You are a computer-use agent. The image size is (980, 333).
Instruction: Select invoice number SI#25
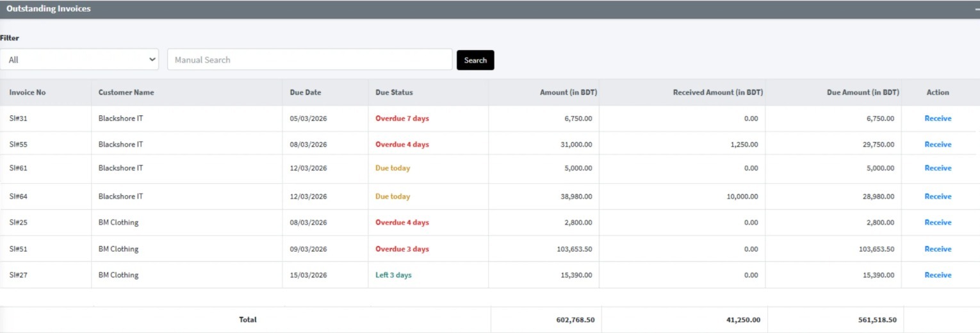click(18, 223)
